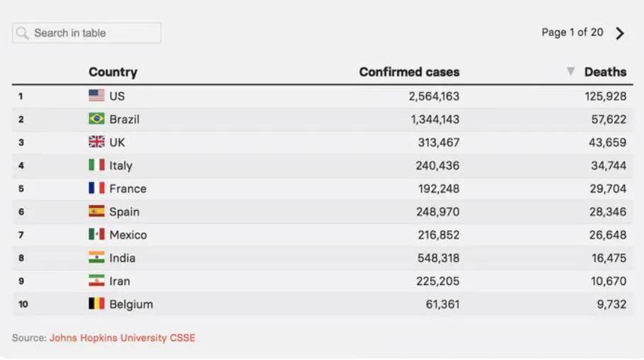Click the Italy flag icon
The width and height of the screenshot is (644, 360).
(96, 165)
